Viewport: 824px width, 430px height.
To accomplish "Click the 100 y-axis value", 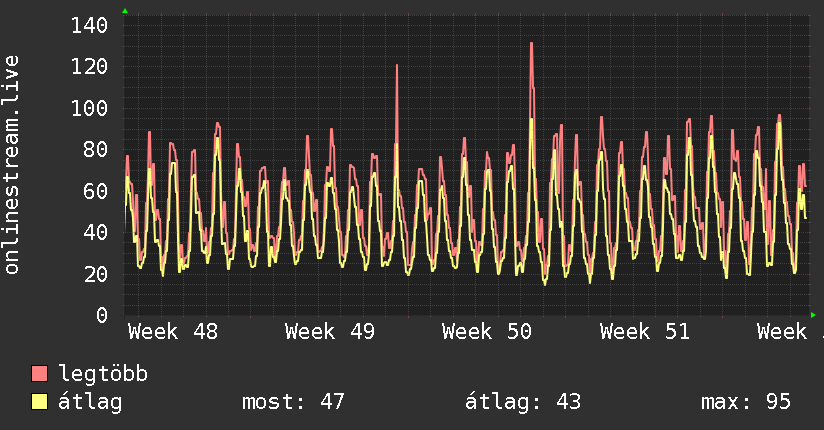I will coord(89,108).
